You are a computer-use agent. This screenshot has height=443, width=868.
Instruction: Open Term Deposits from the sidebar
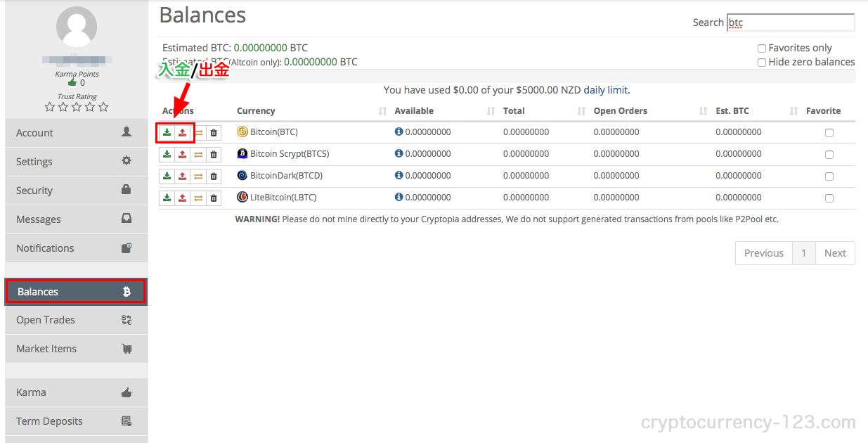(x=76, y=421)
